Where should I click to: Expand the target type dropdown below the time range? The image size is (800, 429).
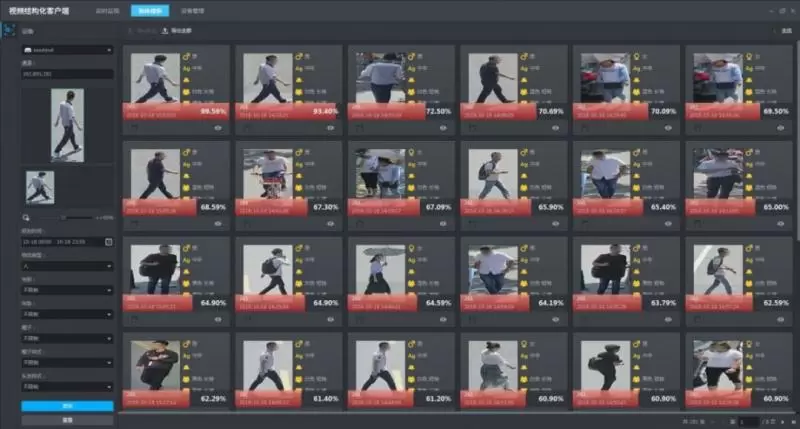coord(66,265)
